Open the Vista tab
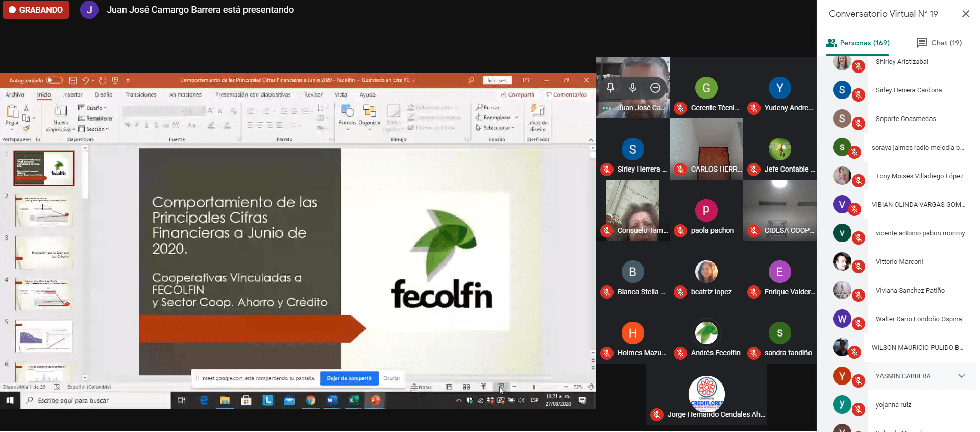This screenshot has height=432, width=980. (341, 94)
